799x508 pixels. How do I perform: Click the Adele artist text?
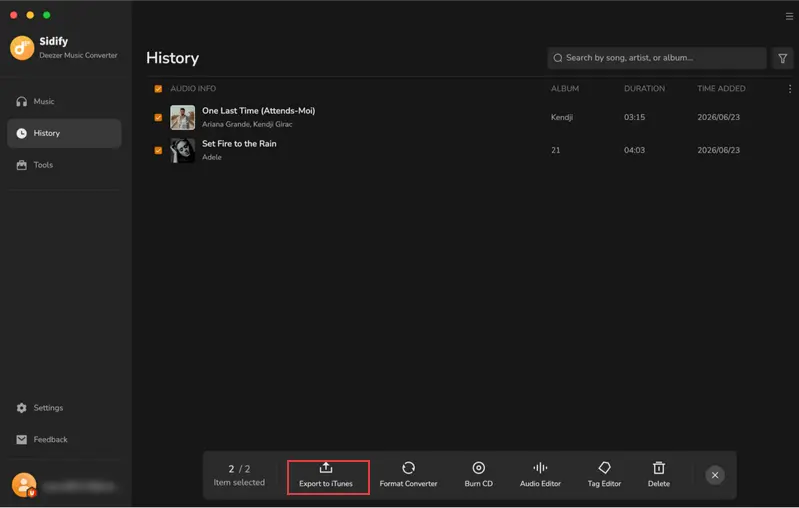211,157
